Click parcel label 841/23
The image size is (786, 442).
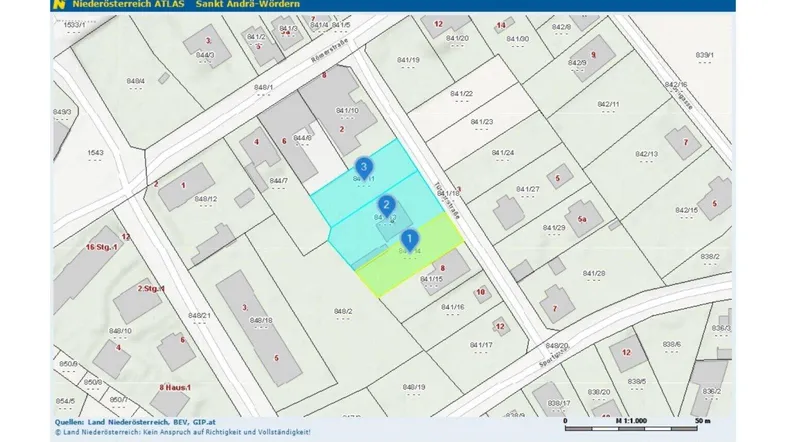tap(481, 122)
